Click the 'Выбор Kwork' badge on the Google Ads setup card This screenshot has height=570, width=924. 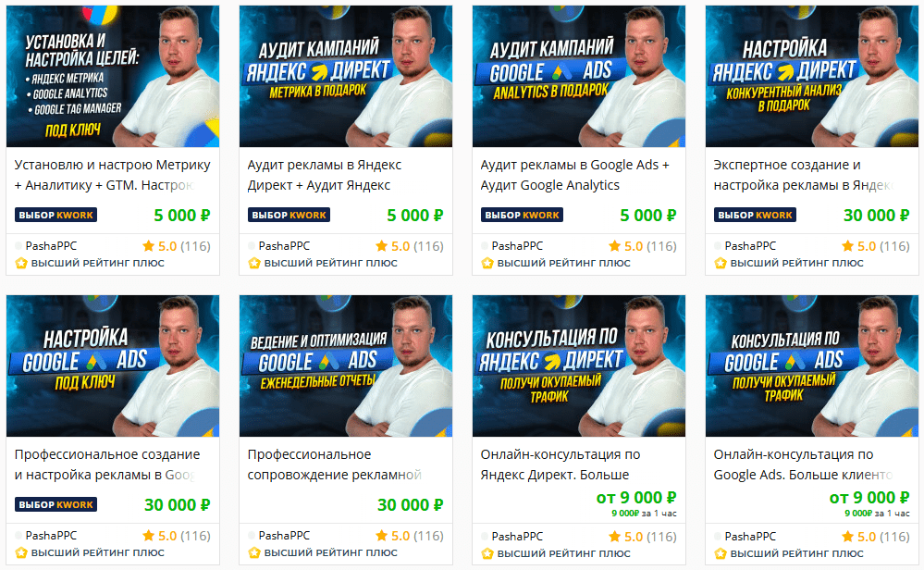(56, 504)
